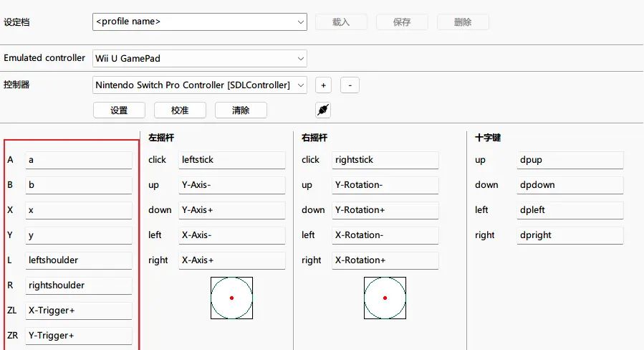Open controller 设置 settings button
The width and height of the screenshot is (644, 350).
coord(119,110)
